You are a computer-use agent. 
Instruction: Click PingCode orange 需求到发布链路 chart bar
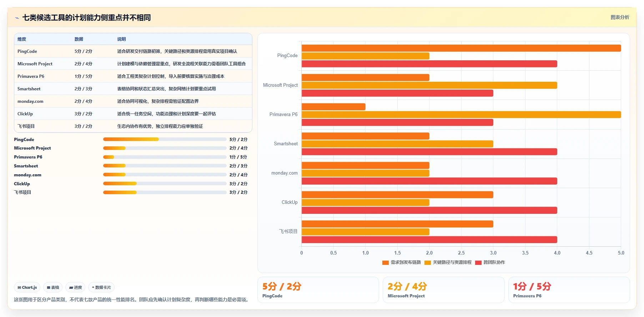[461, 48]
